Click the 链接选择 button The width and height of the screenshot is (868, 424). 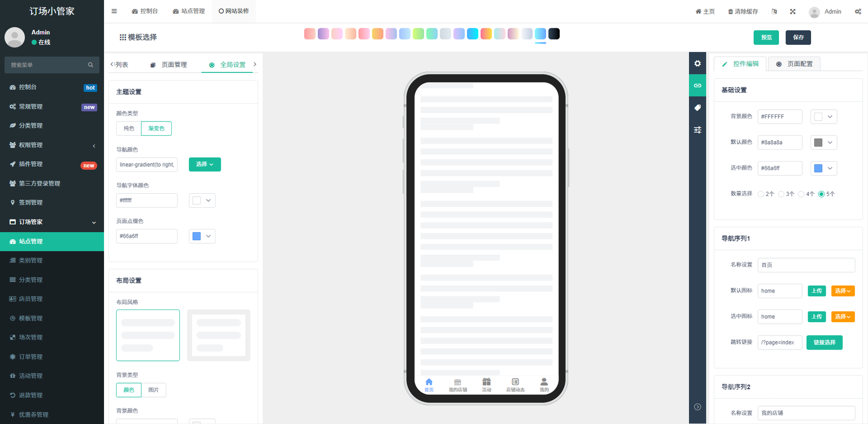pyautogui.click(x=824, y=342)
